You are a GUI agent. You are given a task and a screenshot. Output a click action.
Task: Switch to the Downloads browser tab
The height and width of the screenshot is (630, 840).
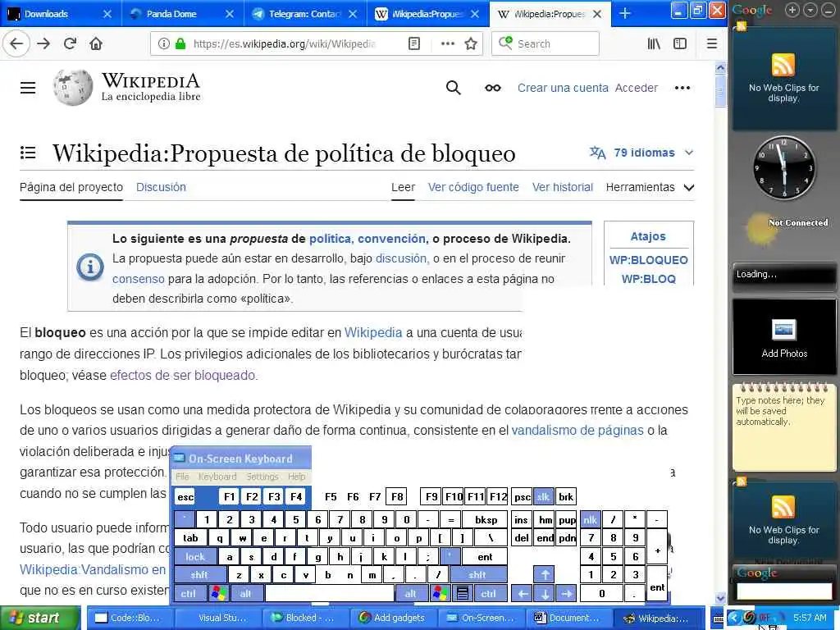coord(59,13)
